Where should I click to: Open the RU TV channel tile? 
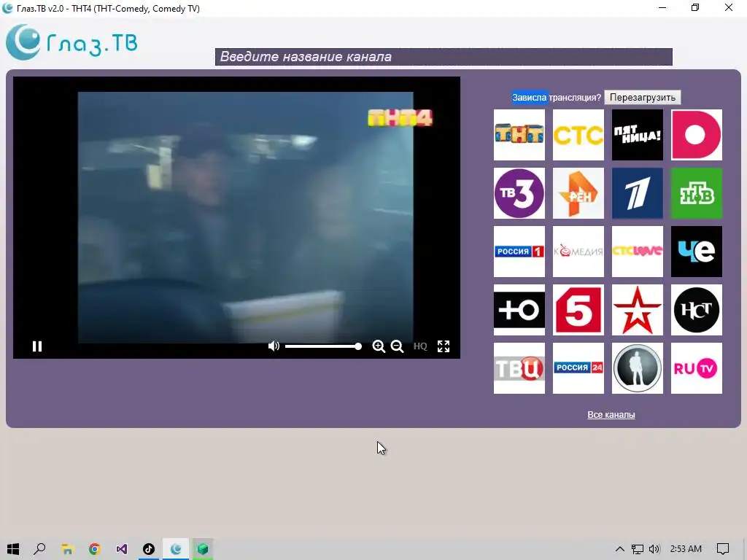click(x=696, y=368)
